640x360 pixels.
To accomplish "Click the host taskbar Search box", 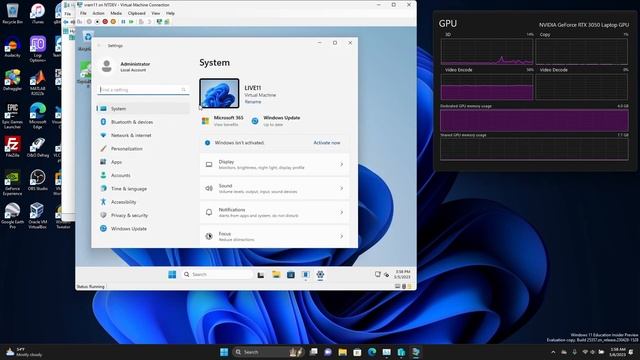I will coord(268,352).
